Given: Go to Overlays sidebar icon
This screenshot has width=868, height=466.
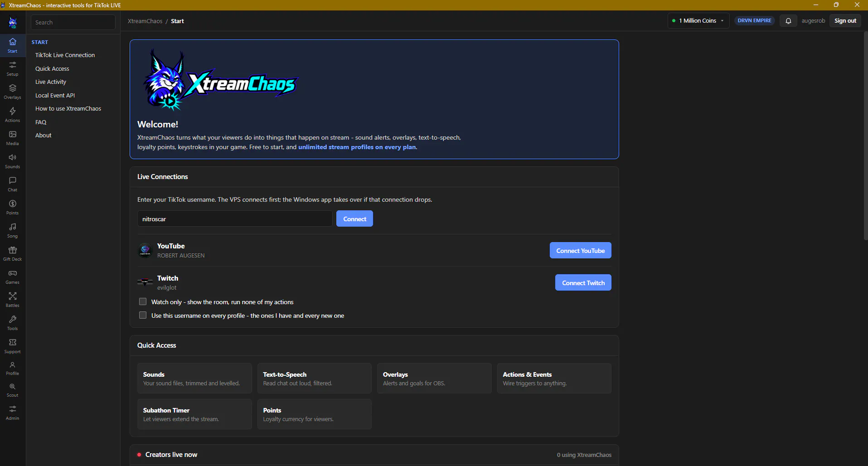Looking at the screenshot, I should pos(13,92).
